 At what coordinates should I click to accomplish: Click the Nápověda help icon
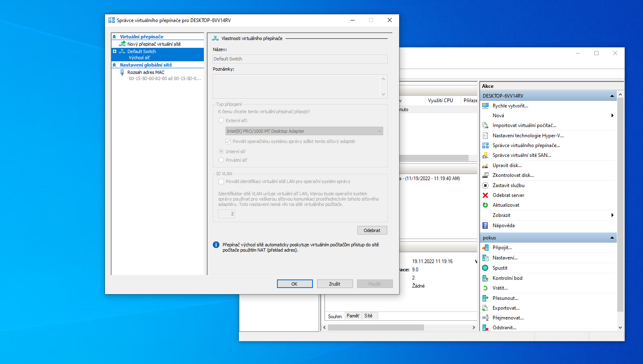pos(485,226)
